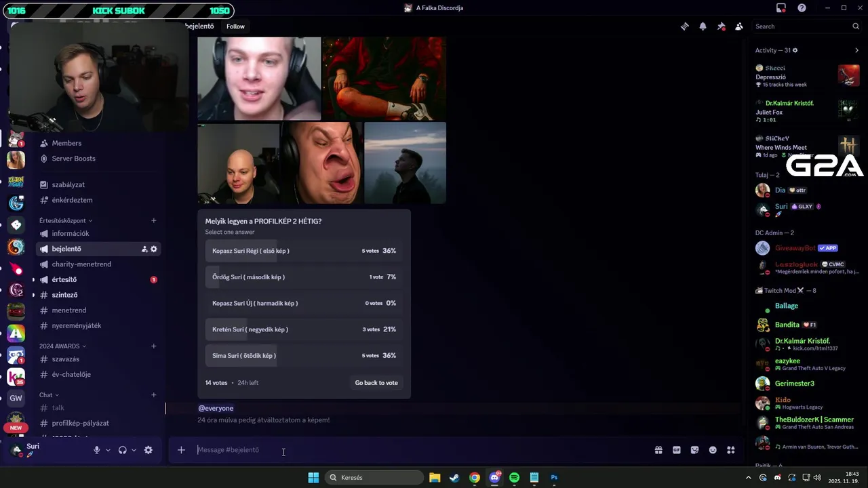Select poll option Kretén Suri
The height and width of the screenshot is (488, 868).
[x=304, y=329]
